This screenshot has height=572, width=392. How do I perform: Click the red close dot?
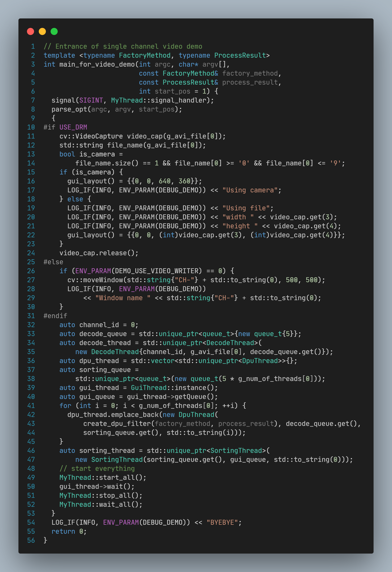(30, 31)
